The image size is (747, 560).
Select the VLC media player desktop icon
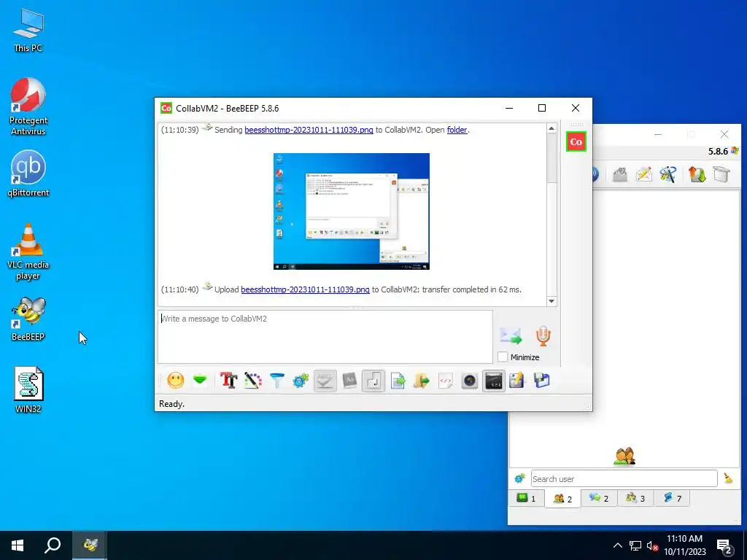28,252
